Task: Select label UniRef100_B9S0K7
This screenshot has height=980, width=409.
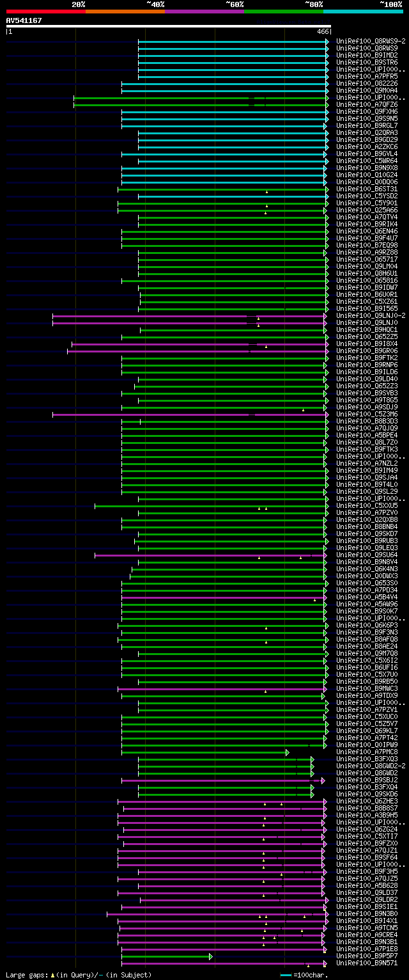Action: click(x=367, y=611)
